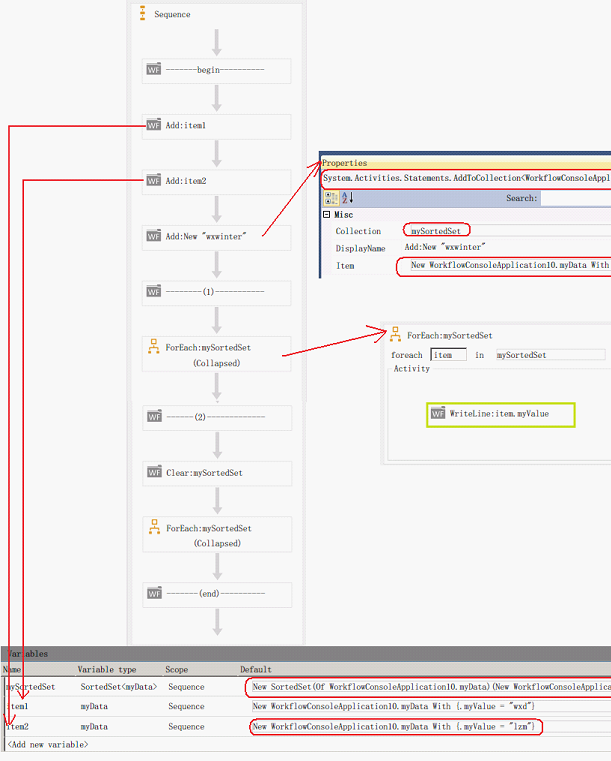Click the WriteLine:item.myValue label
The height and width of the screenshot is (761, 611).
(x=499, y=414)
